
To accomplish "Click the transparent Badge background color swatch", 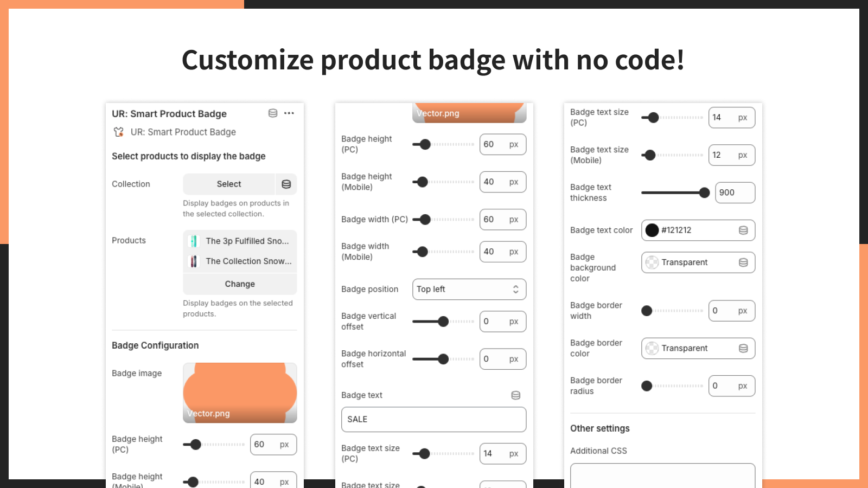I will [x=652, y=262].
